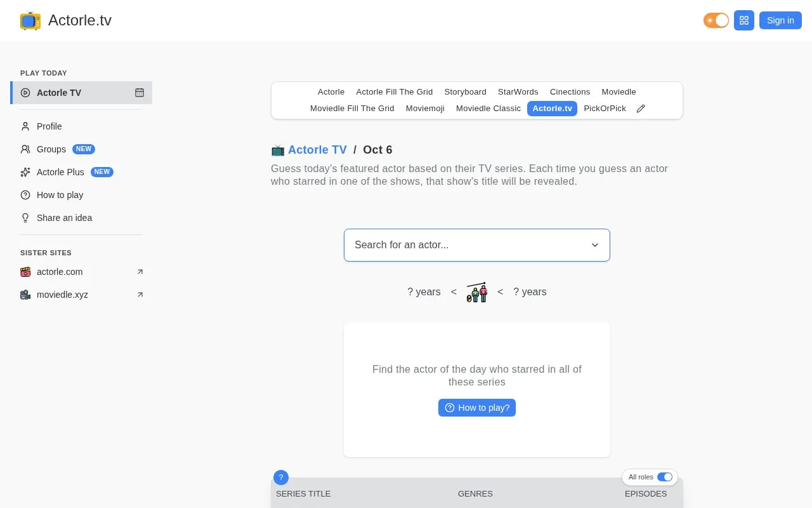The width and height of the screenshot is (812, 508).
Task: Visit the moviedle.xyz sister site
Action: click(x=81, y=295)
